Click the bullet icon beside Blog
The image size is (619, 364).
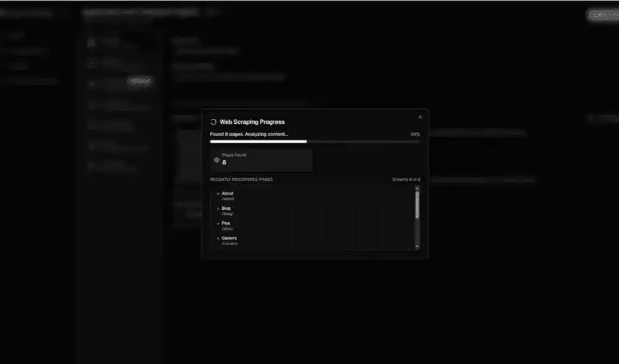(x=219, y=209)
